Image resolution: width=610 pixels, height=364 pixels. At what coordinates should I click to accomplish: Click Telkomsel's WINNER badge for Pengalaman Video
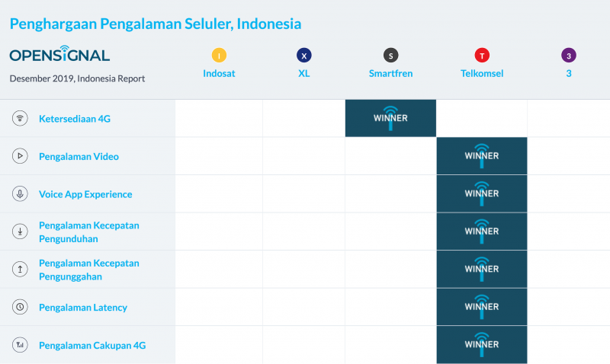tap(482, 156)
